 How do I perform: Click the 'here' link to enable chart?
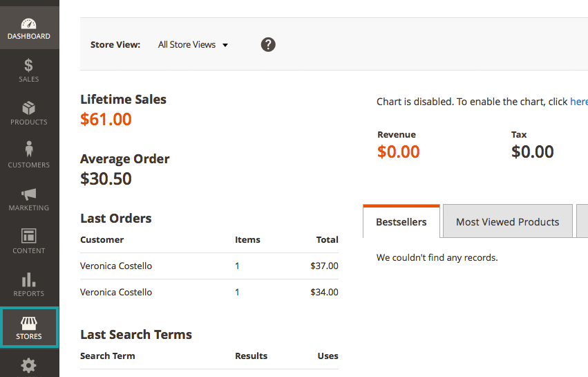[x=578, y=102]
